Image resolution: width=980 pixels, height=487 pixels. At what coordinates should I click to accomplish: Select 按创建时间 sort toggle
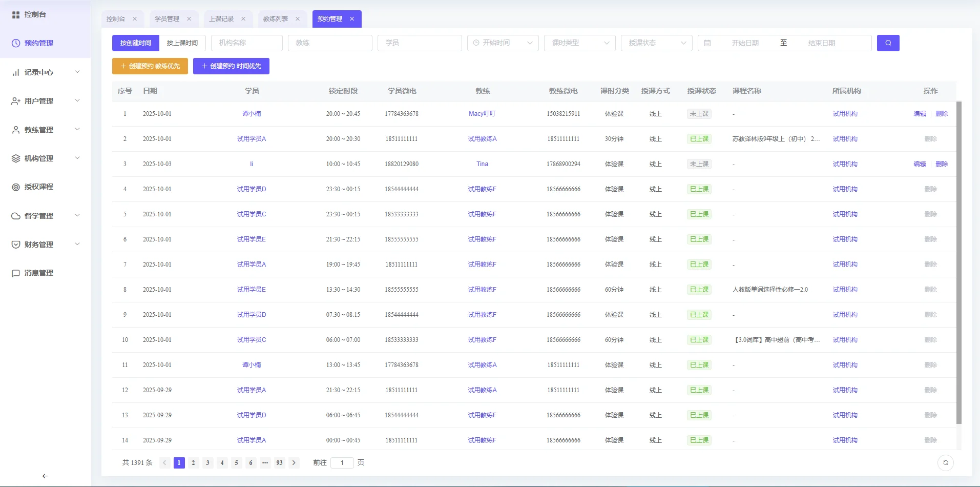coord(136,43)
